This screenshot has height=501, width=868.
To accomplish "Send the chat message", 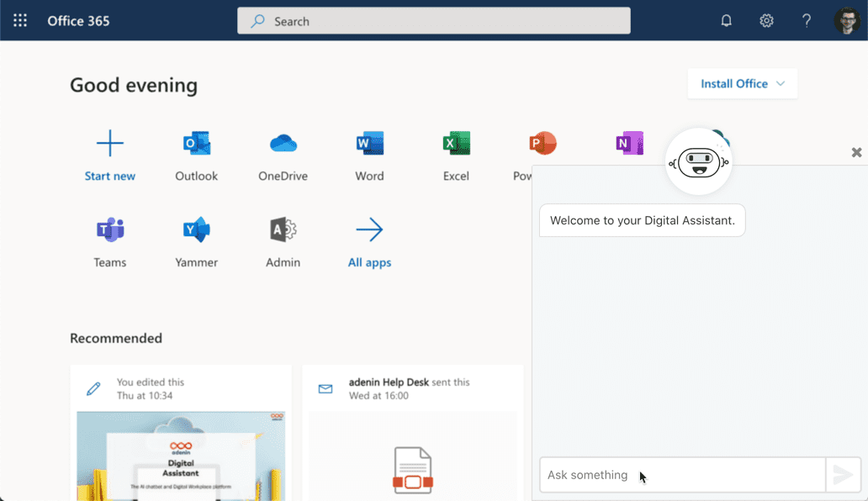I will (x=843, y=474).
